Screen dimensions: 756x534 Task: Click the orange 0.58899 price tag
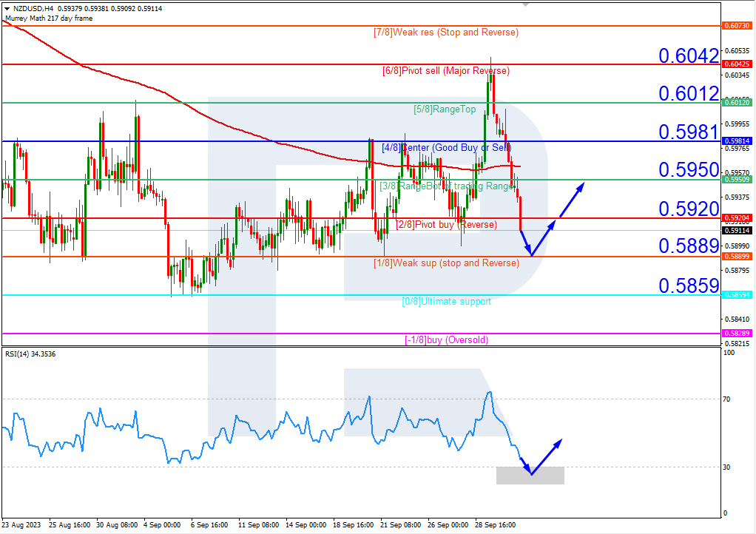pyautogui.click(x=735, y=256)
